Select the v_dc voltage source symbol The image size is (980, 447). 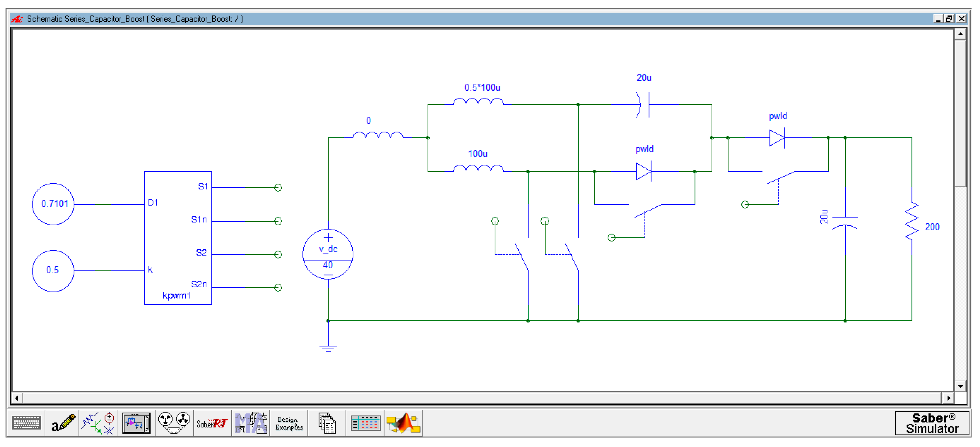328,254
